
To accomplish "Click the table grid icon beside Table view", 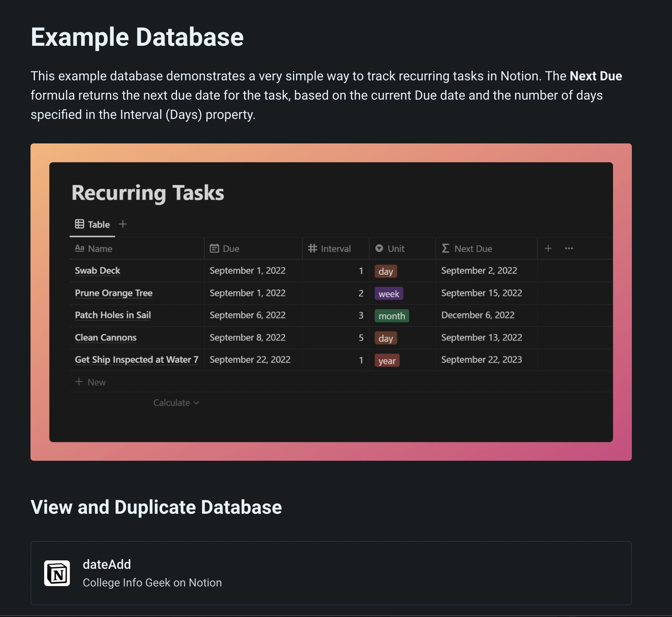I will click(79, 224).
